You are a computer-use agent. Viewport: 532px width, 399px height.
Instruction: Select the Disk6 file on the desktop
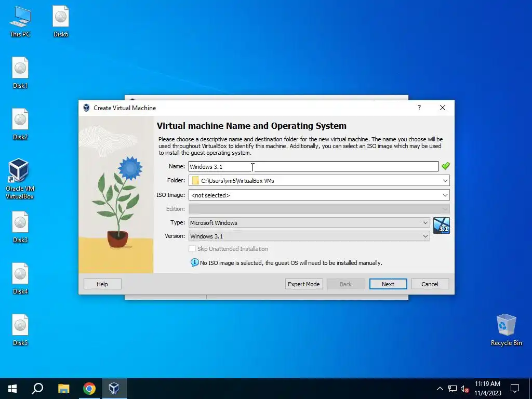(x=61, y=22)
